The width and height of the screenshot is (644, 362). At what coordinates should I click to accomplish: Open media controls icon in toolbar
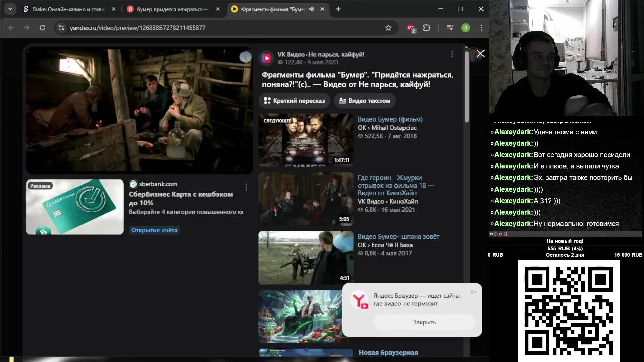click(450, 28)
